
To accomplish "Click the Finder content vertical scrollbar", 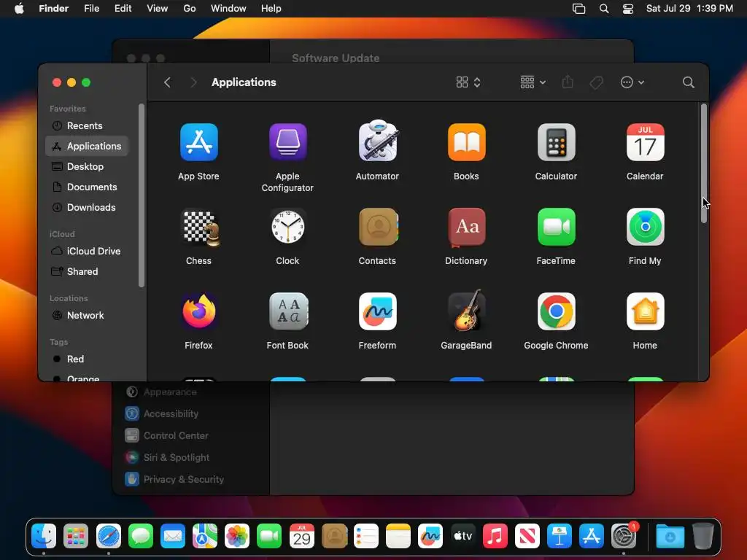I will tap(704, 163).
